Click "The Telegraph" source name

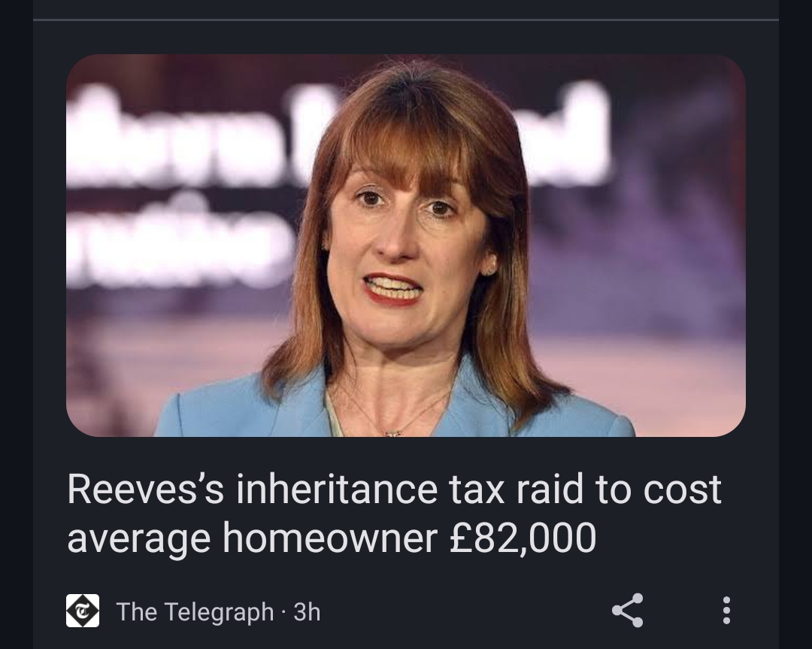coord(195,611)
